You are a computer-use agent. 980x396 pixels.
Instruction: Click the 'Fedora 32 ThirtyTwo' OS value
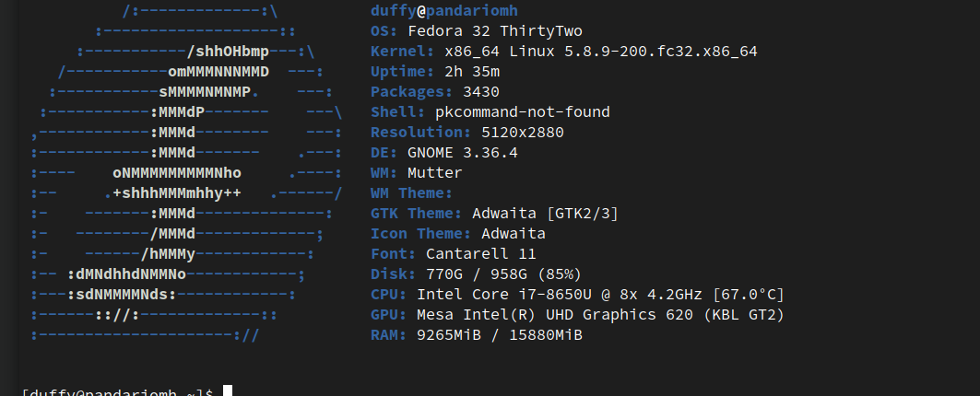(495, 31)
